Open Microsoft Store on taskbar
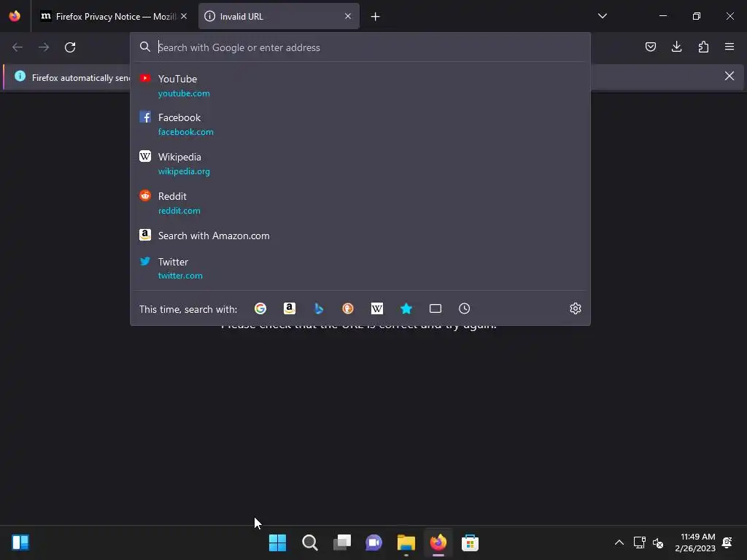 [471, 542]
